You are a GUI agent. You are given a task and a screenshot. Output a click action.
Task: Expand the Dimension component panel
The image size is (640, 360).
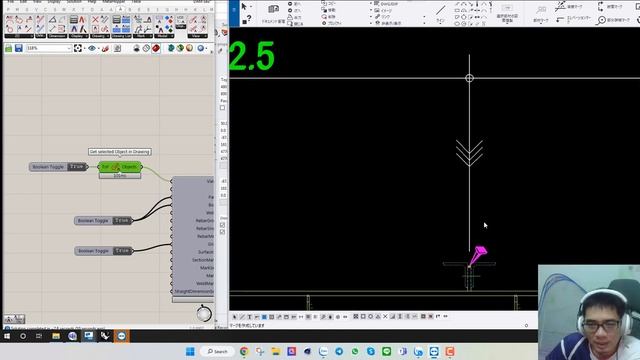pyautogui.click(x=57, y=36)
